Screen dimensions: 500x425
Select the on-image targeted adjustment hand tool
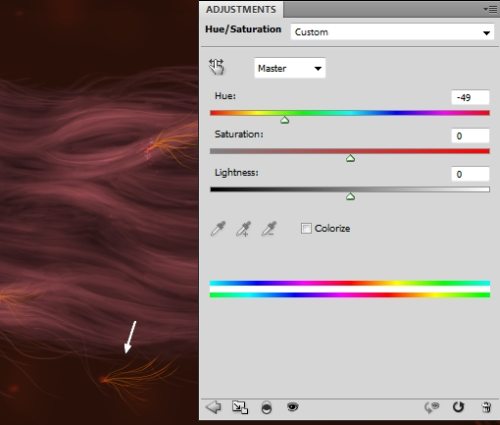pyautogui.click(x=217, y=67)
